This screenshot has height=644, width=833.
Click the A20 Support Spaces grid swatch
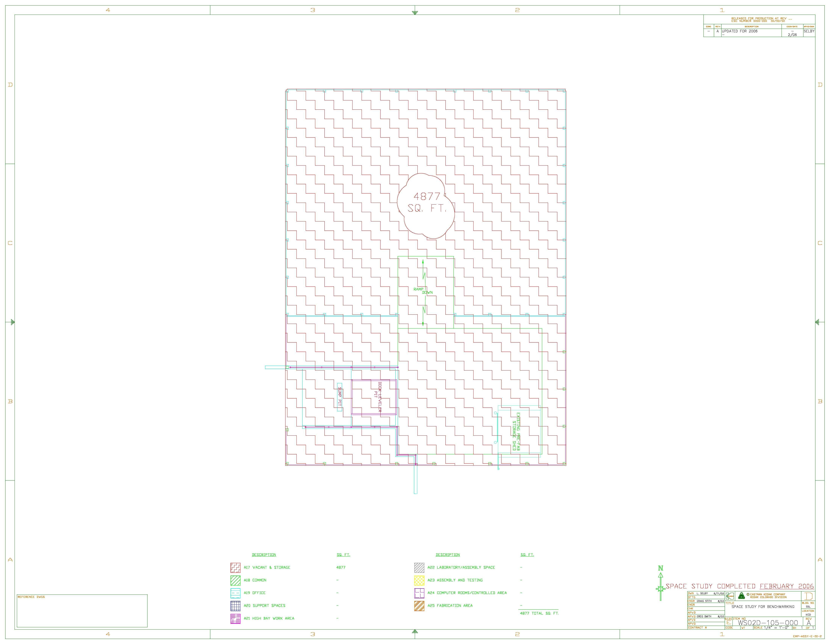pyautogui.click(x=235, y=606)
